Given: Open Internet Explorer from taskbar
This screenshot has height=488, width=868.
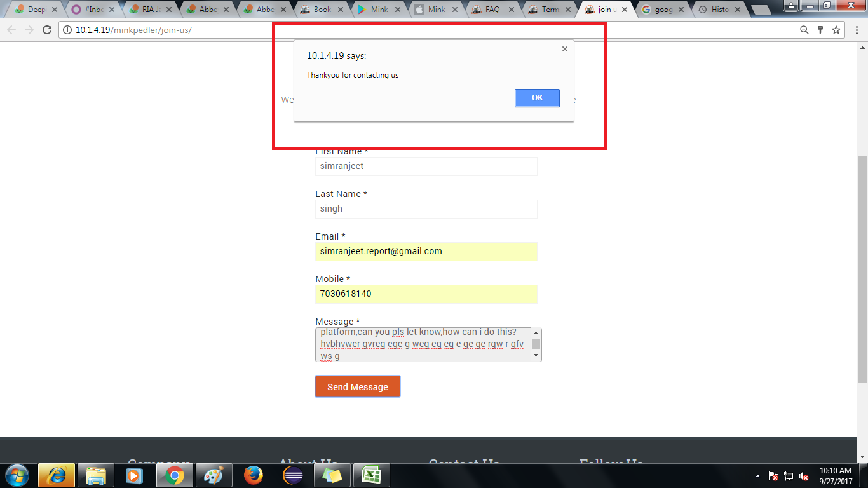Looking at the screenshot, I should [x=57, y=475].
